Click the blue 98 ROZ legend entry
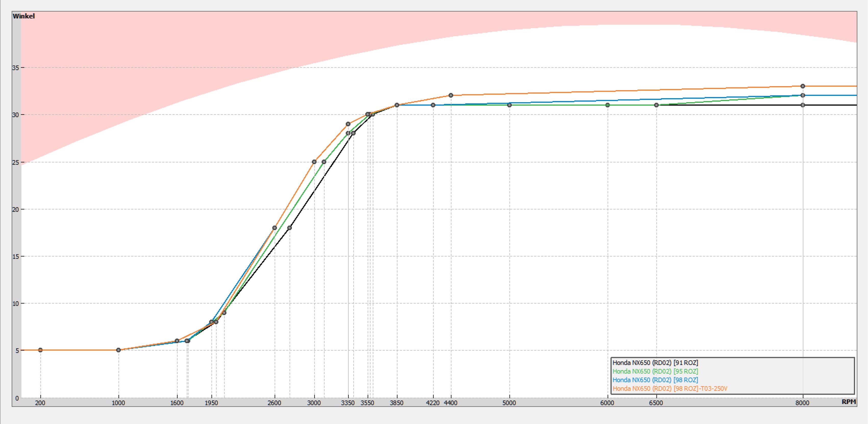Screen dimensions: 868x424 655,380
